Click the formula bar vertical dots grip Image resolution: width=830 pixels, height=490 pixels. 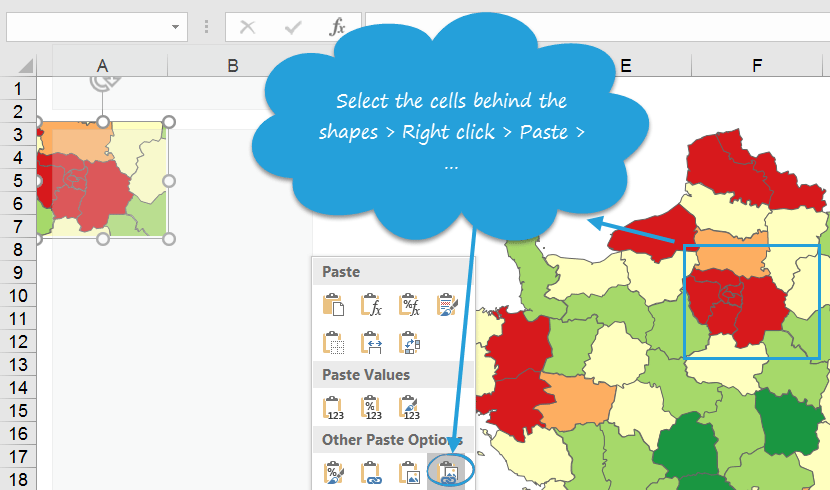tap(206, 27)
